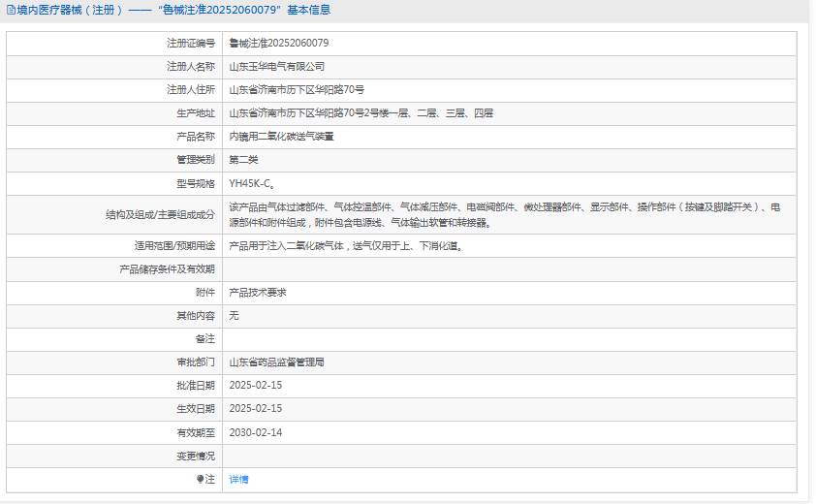Click the document icon beside 境内医疗器械 title
816x504 pixels.
tap(11, 10)
